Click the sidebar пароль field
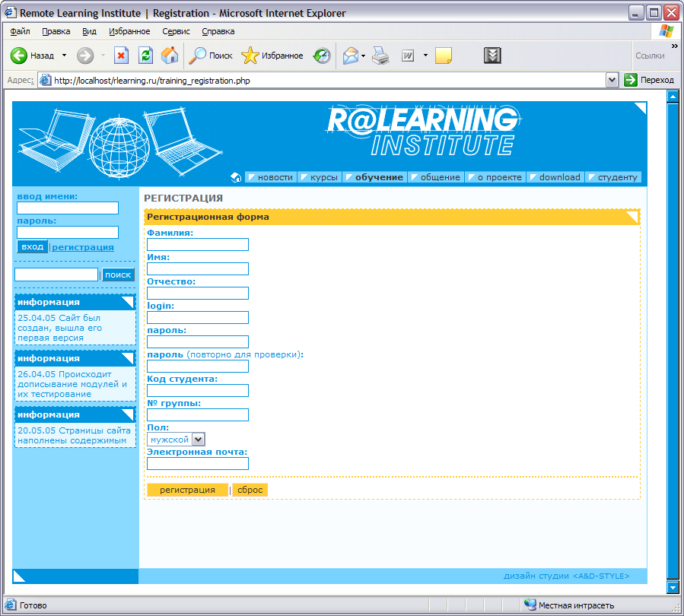The image size is (684, 616). click(x=68, y=233)
